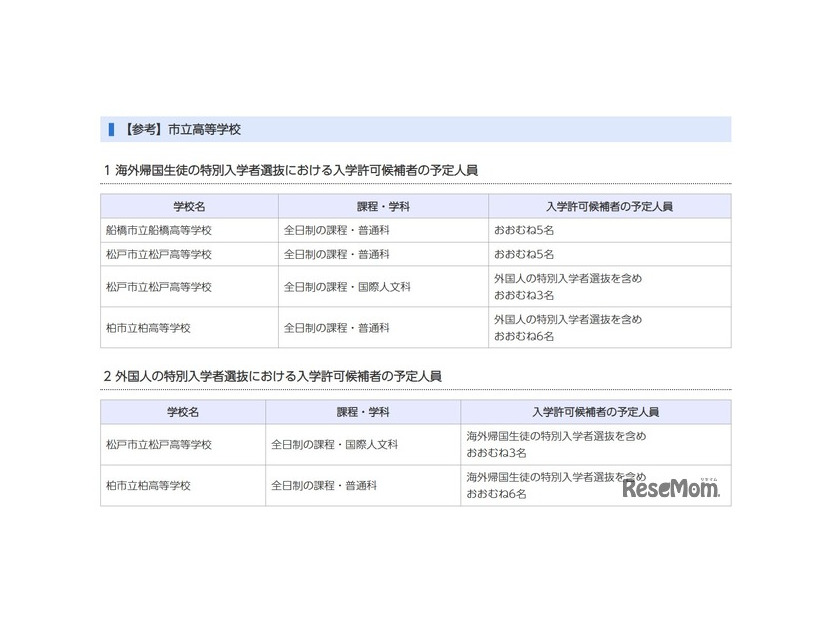Click 課程・学科 header in second table
Image resolution: width=826 pixels, height=620 pixels.
[363, 412]
